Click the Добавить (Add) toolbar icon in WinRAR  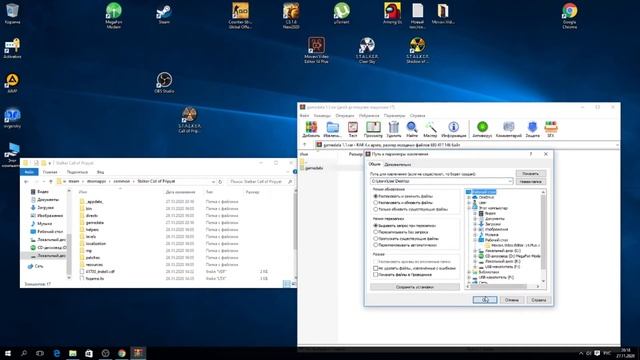pyautogui.click(x=311, y=129)
